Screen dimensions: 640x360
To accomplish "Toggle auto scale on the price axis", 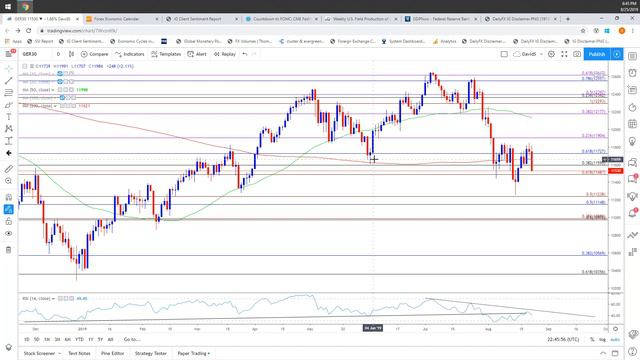I will coord(615,339).
